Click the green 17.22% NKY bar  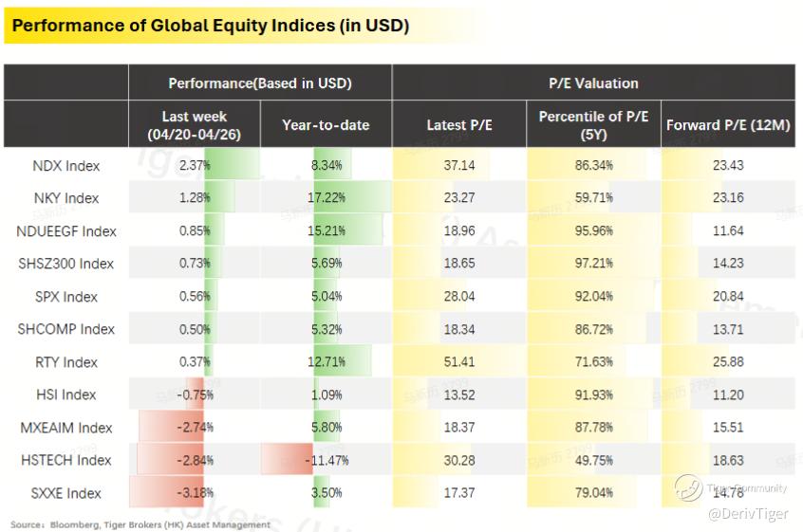click(352, 196)
